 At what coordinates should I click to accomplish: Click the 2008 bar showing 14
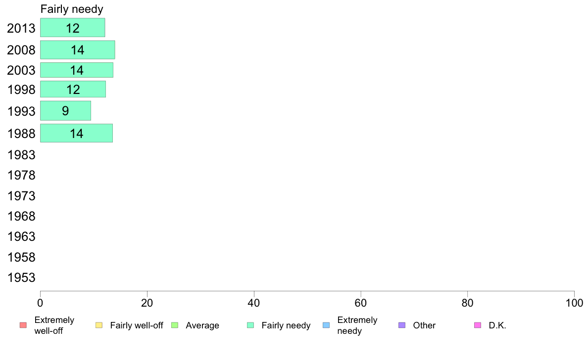78,50
